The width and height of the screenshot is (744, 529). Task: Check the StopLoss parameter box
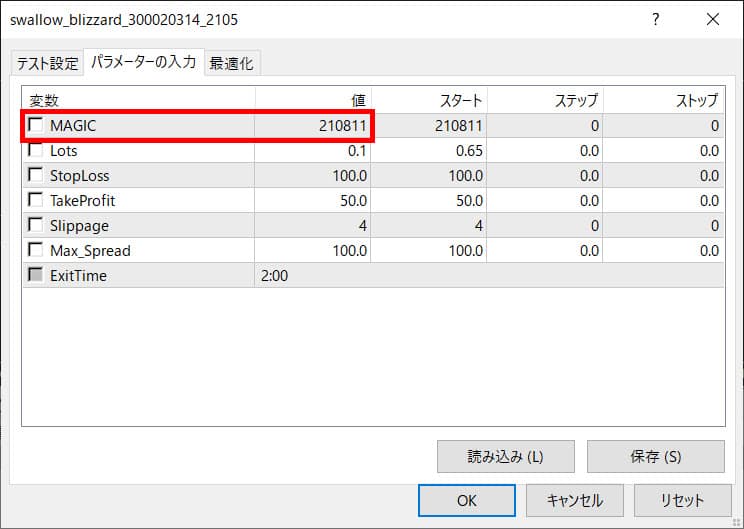click(x=37, y=176)
